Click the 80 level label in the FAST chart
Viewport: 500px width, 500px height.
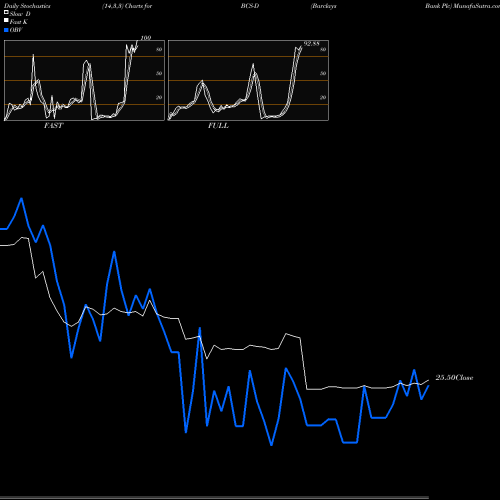pos(159,49)
